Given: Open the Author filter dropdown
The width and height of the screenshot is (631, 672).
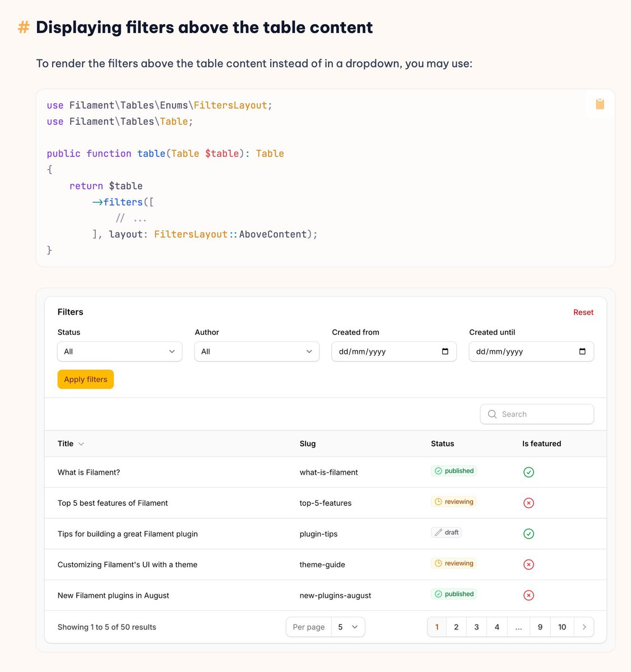Looking at the screenshot, I should pos(257,352).
